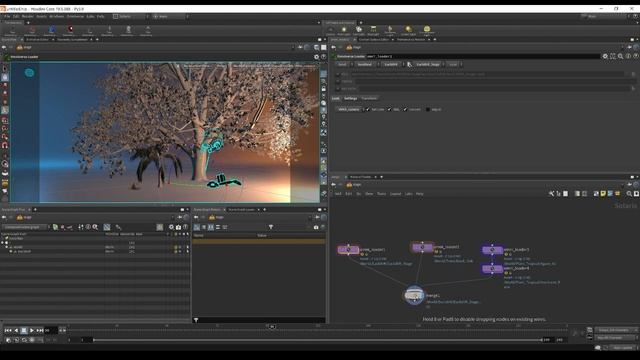Switch to the Context Options Editor tab

[x=374, y=40]
